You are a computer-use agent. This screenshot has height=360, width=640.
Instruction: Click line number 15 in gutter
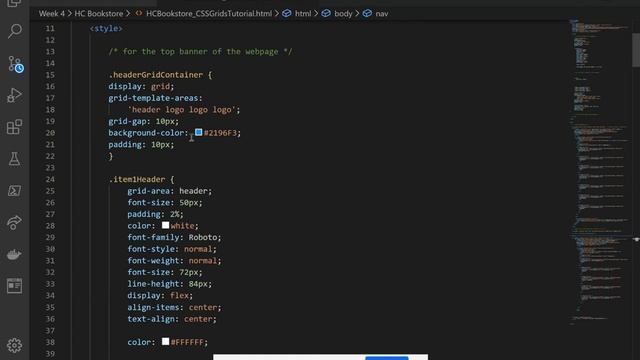50,75
